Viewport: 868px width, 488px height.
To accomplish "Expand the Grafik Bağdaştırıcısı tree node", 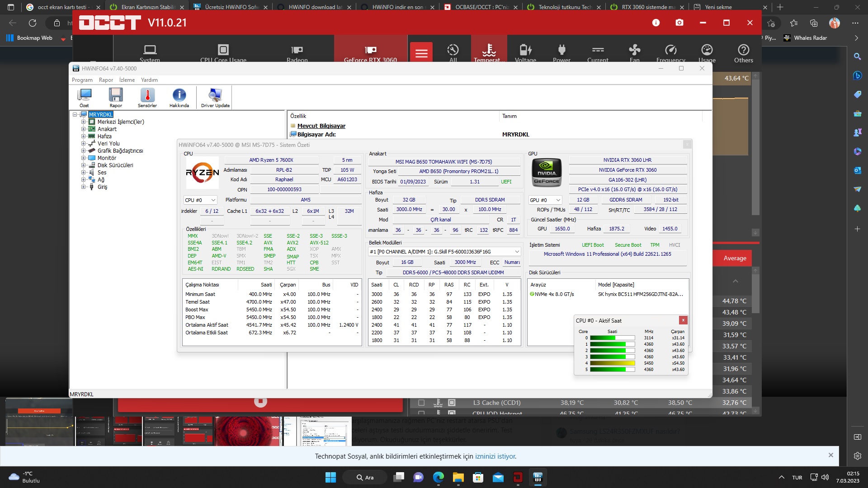I will click(83, 151).
